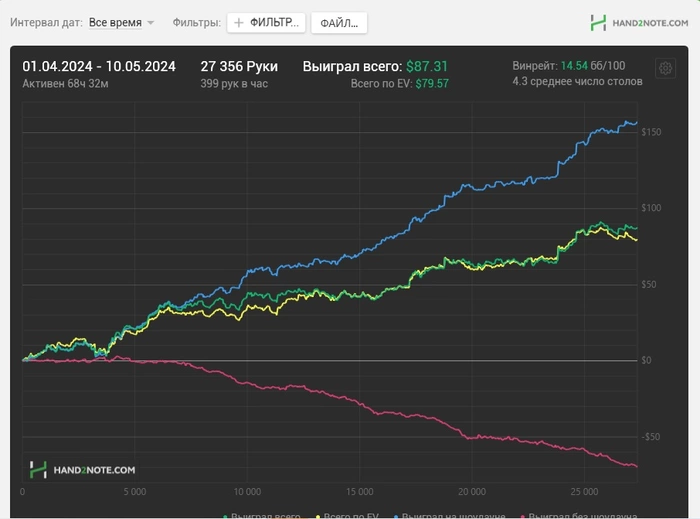Click the '399 рук в час' text
Image resolution: width=700 pixels, height=519 pixels.
tap(234, 83)
